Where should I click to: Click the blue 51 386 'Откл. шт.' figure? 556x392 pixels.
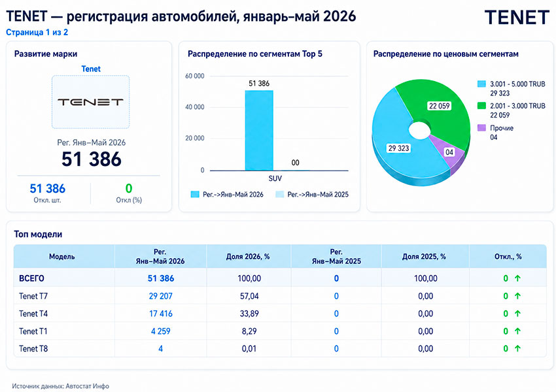tap(48, 188)
